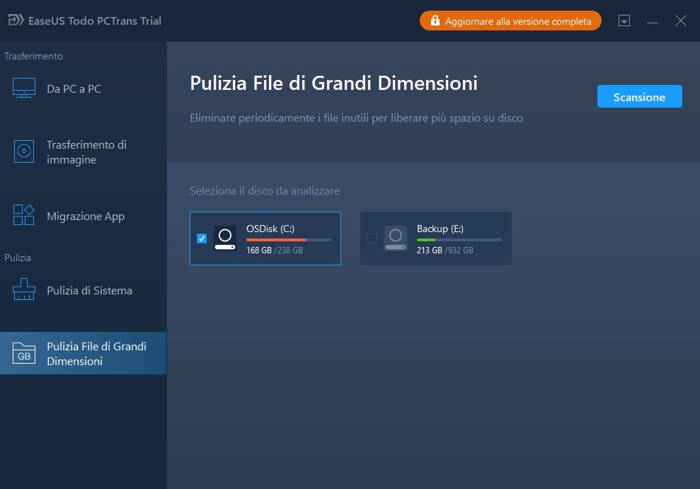Go to Migrazione App
Screen dimensions: 700x489
85,216
